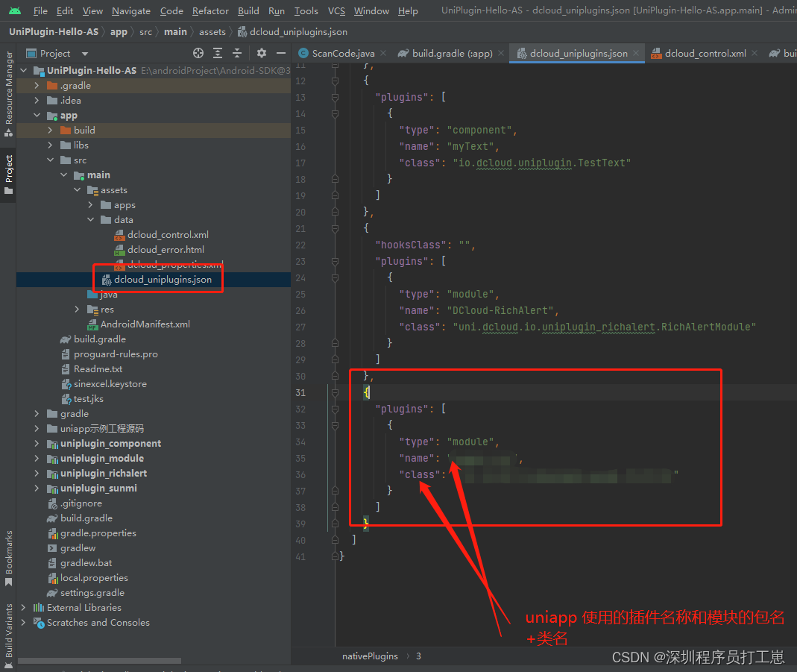Click 'assets' in navigation breadcrumb
Image resolution: width=797 pixels, height=672 pixels.
point(212,32)
